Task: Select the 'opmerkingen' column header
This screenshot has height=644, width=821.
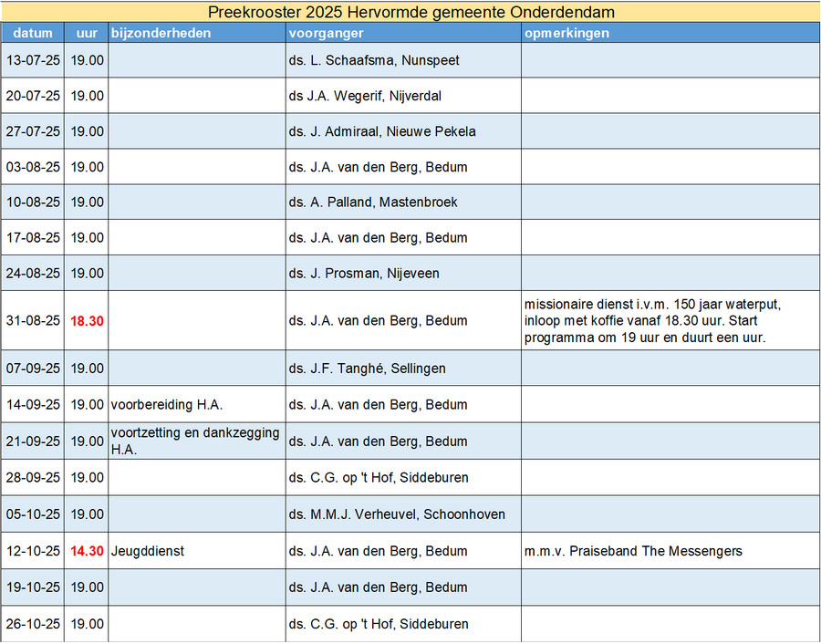Action: point(670,33)
